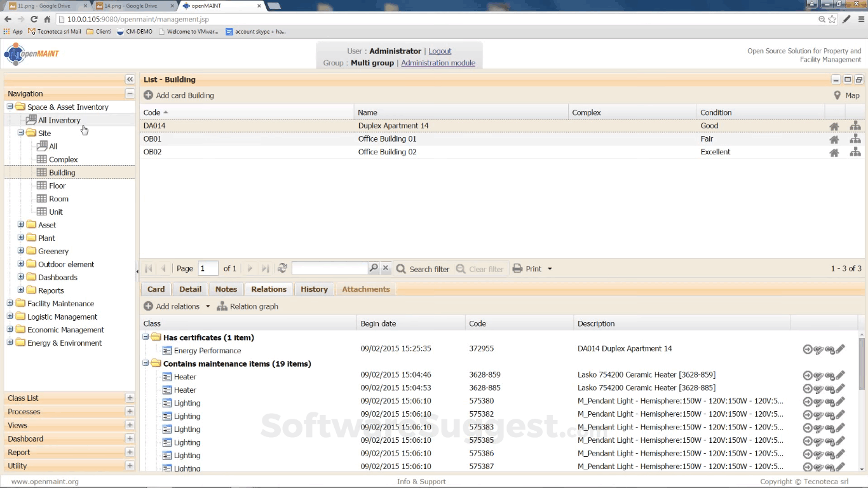Click the refresh grid icon
The image size is (868, 488).
(283, 269)
